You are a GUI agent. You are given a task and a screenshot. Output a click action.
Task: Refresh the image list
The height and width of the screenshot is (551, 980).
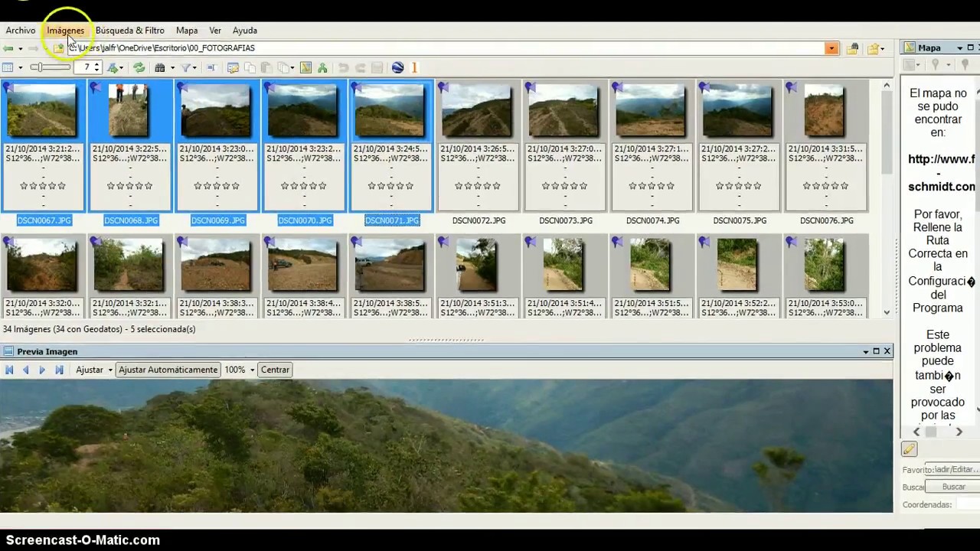pos(139,67)
